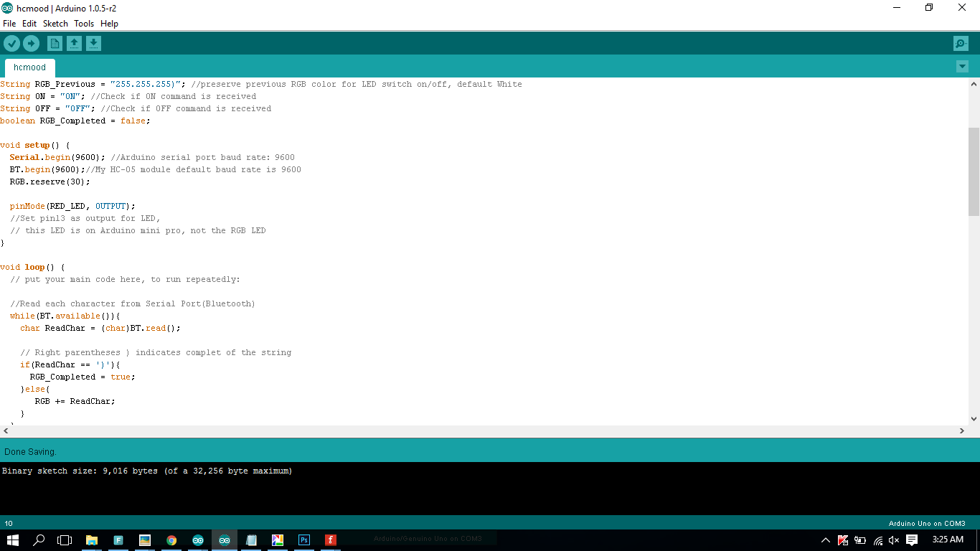The width and height of the screenshot is (980, 551).
Task: Adjust the system volume
Action: click(x=893, y=540)
